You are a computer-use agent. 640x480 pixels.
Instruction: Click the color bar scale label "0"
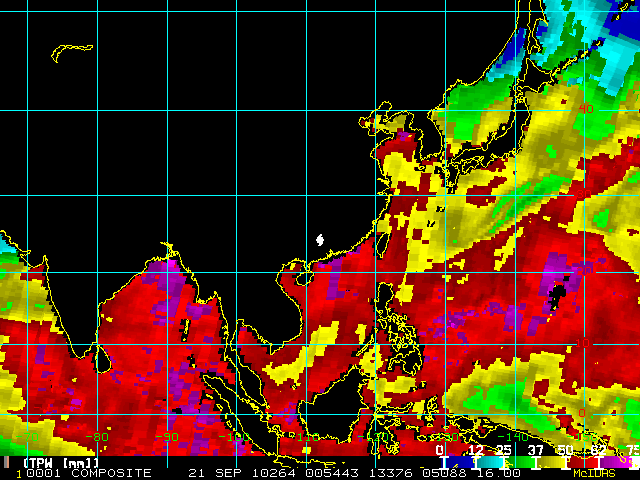[440, 450]
